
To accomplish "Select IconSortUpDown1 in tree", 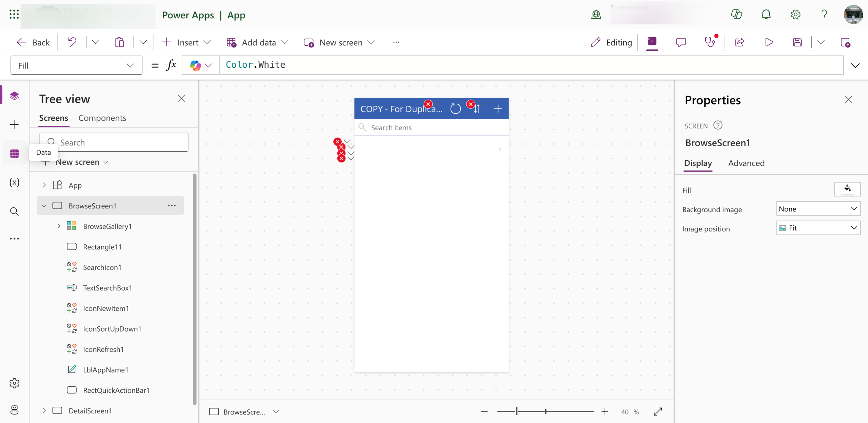I will coord(112,329).
